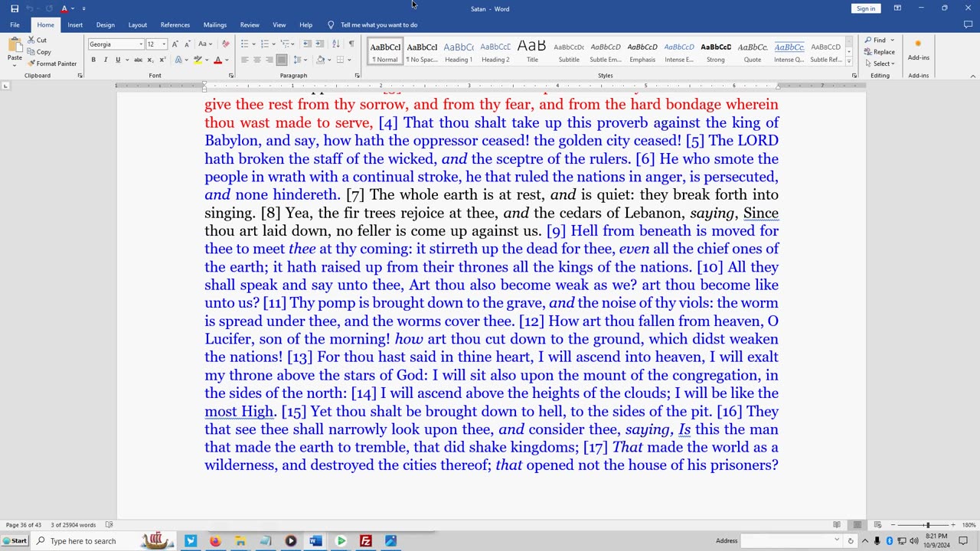
Task: Open the References tab
Action: click(x=175, y=24)
